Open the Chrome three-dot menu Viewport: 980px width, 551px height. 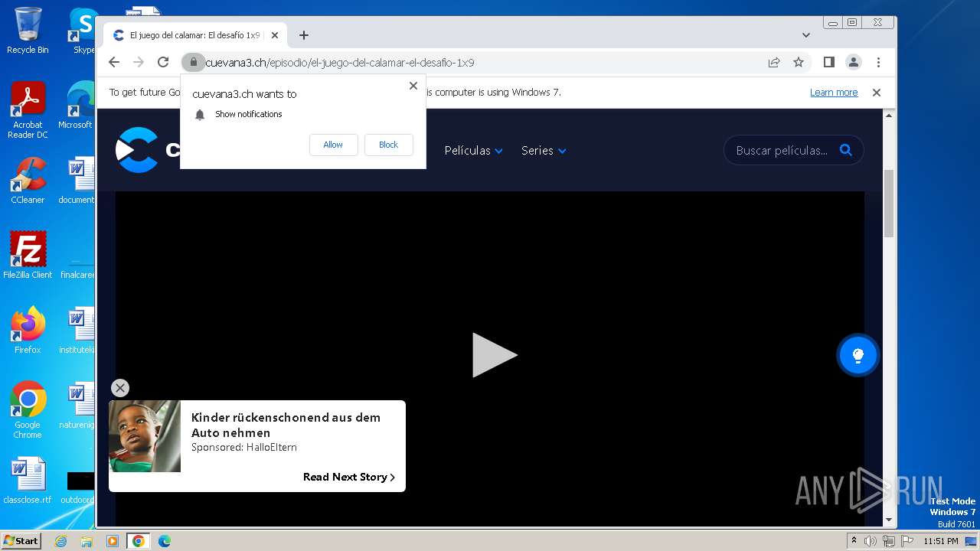coord(878,62)
